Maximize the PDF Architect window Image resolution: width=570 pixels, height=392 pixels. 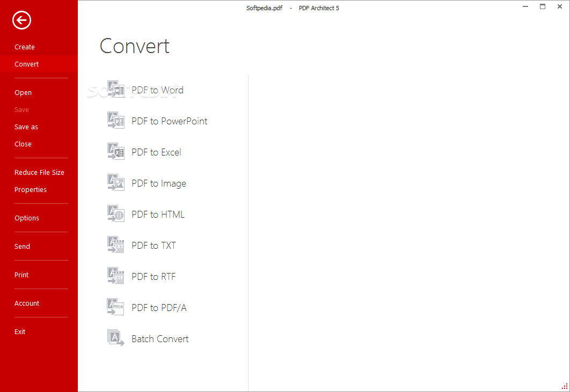tap(543, 6)
